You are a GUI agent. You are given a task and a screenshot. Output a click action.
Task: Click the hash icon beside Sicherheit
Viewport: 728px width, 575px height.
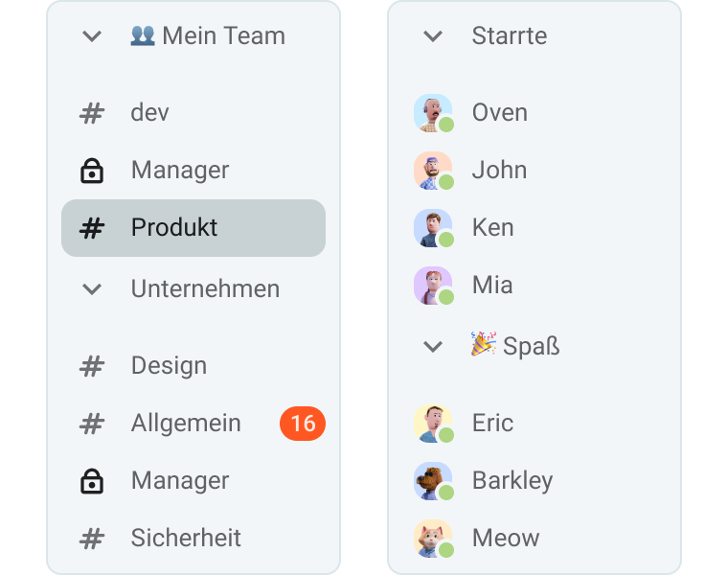click(x=92, y=538)
